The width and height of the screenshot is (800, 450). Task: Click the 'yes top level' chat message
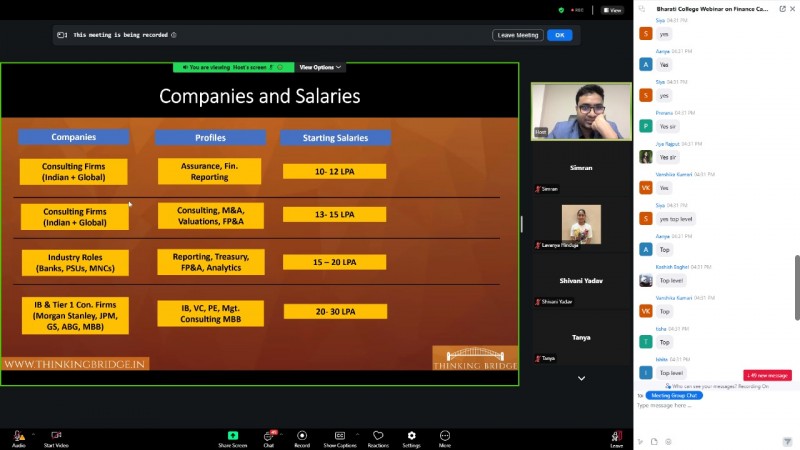[x=676, y=219]
